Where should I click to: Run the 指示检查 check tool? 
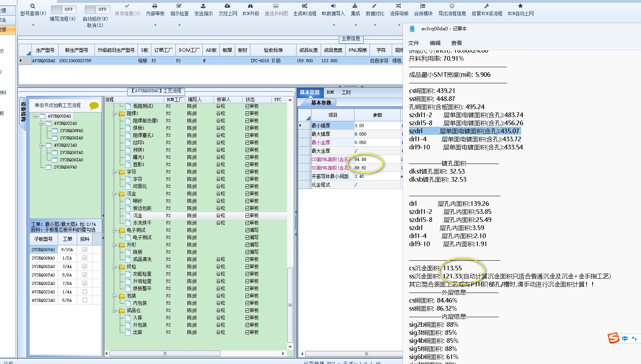point(179,6)
